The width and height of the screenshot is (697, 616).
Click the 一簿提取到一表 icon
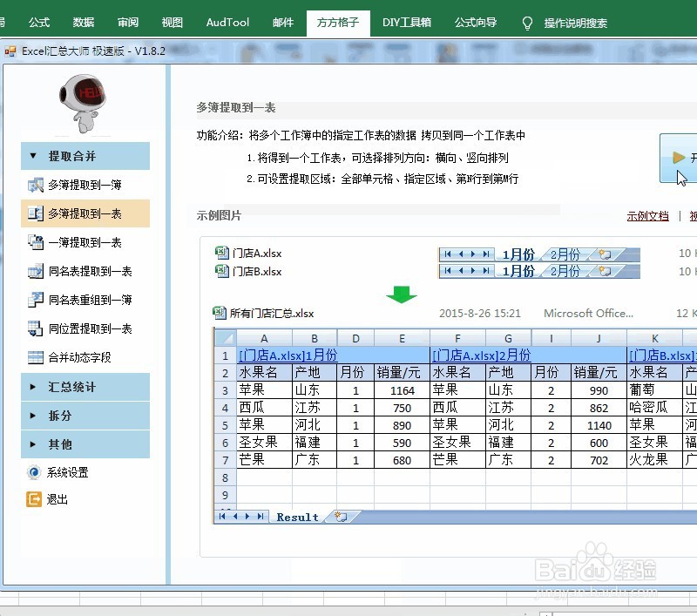[36, 242]
